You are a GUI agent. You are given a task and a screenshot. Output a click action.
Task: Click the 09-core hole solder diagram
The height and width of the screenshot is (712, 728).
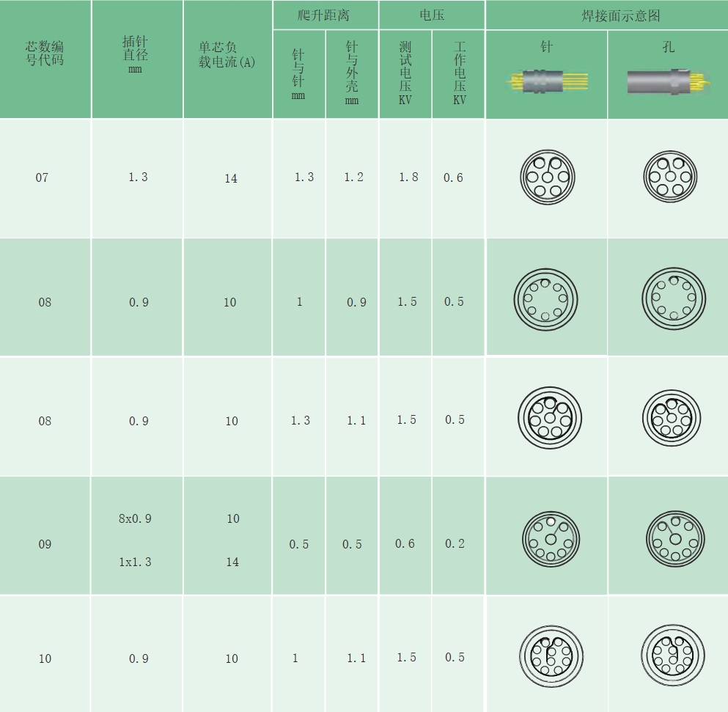tap(674, 539)
